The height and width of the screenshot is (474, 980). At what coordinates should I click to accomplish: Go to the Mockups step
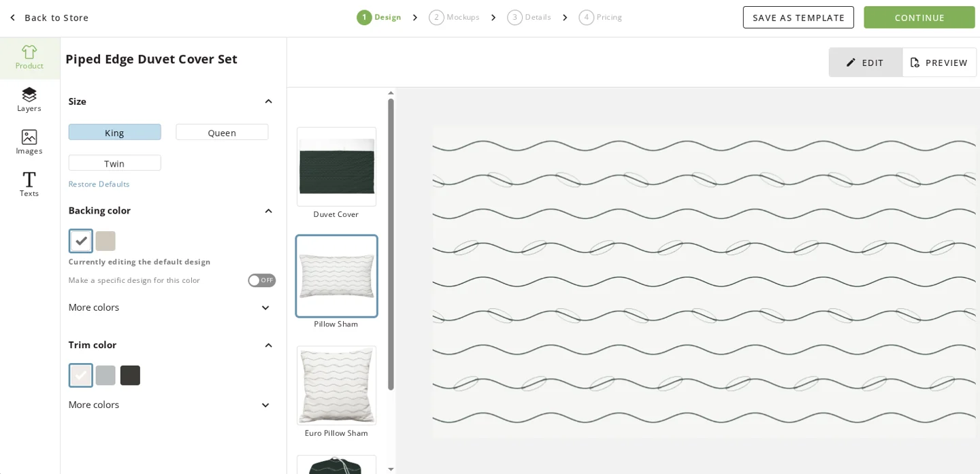click(463, 18)
